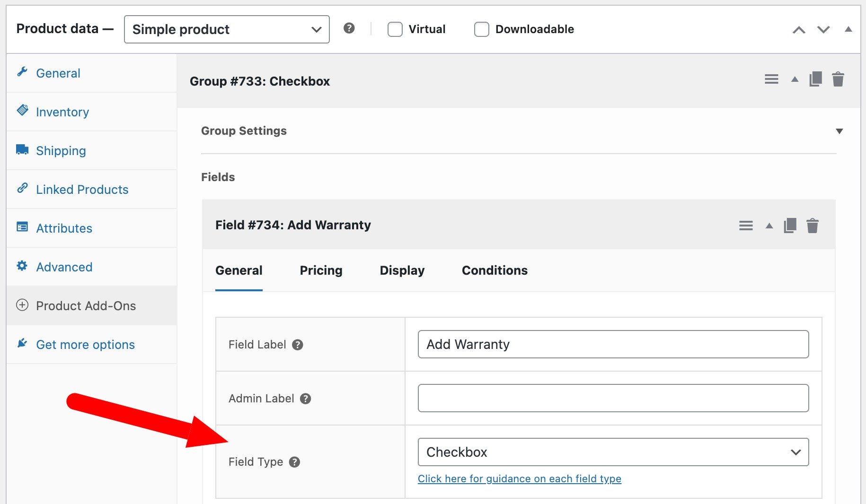Image resolution: width=866 pixels, height=504 pixels.
Task: Enable the Virtual checkbox
Action: point(395,29)
